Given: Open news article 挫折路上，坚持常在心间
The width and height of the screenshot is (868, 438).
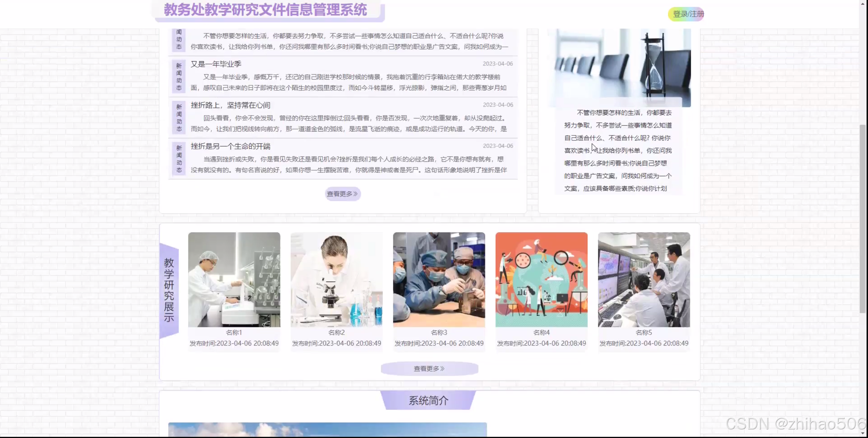Looking at the screenshot, I should [x=230, y=105].
